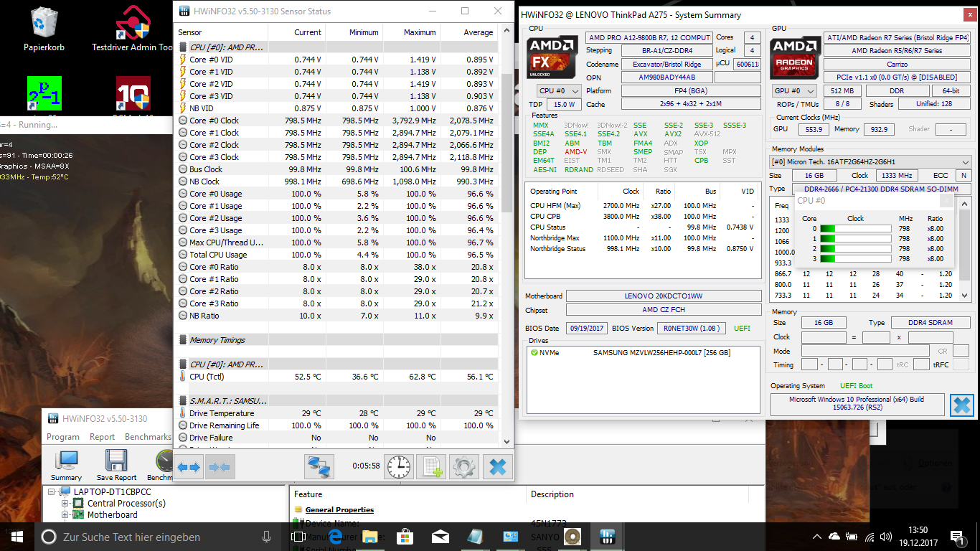
Task: Select the Testdriver Admin Tool desktop shortcut
Action: tap(132, 29)
